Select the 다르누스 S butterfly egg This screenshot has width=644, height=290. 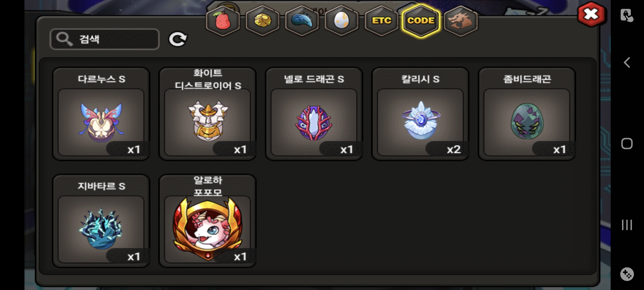101,114
